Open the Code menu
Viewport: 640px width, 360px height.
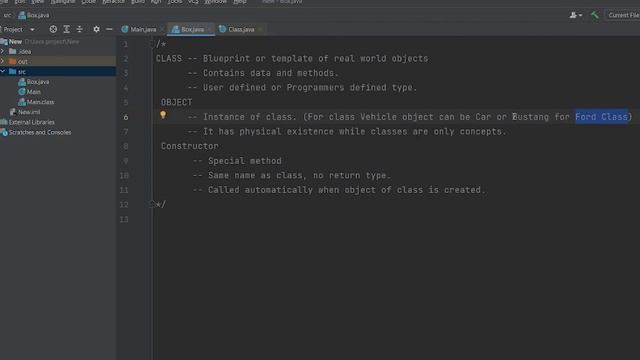[x=88, y=2]
